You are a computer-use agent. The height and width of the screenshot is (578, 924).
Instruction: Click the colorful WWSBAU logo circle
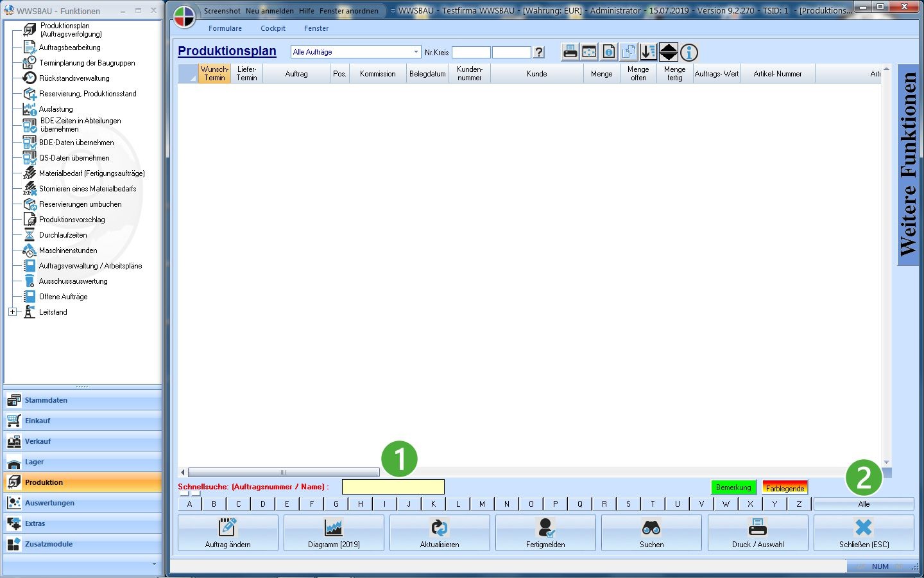click(185, 17)
